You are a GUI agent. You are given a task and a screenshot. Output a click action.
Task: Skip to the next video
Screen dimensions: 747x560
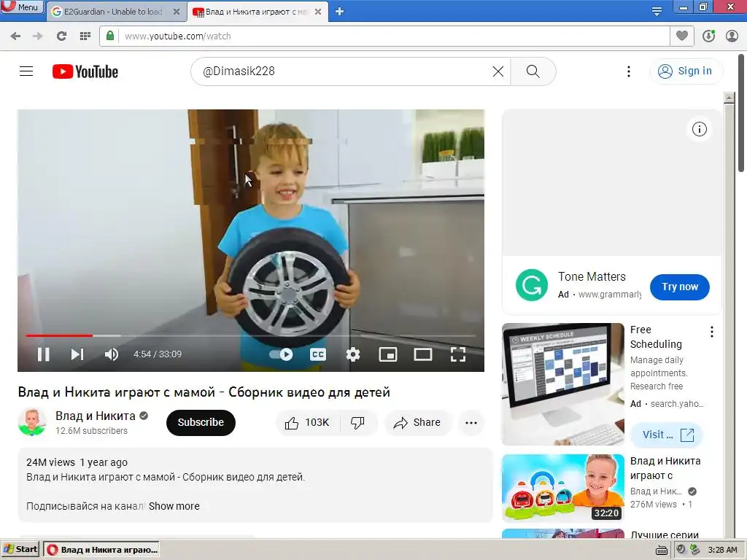pyautogui.click(x=77, y=354)
